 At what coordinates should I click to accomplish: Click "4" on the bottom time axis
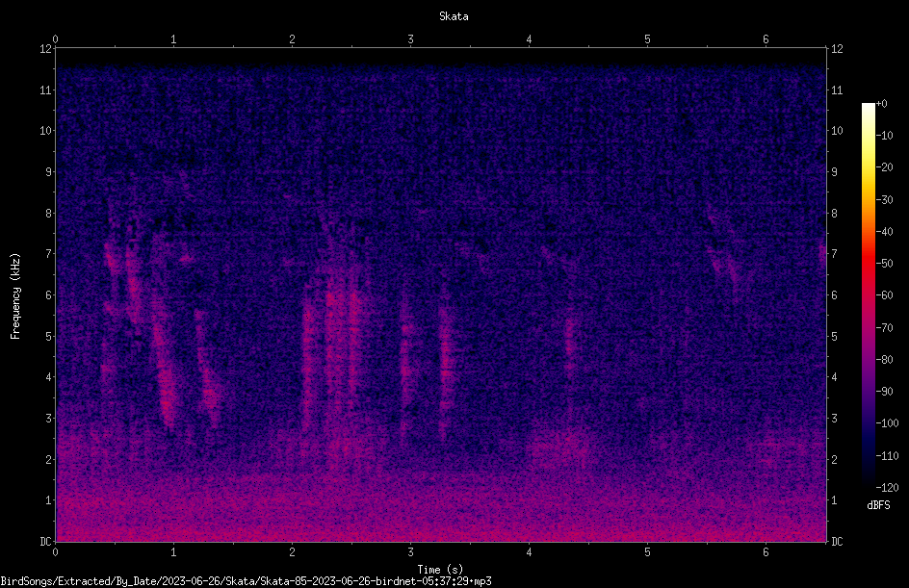point(529,552)
